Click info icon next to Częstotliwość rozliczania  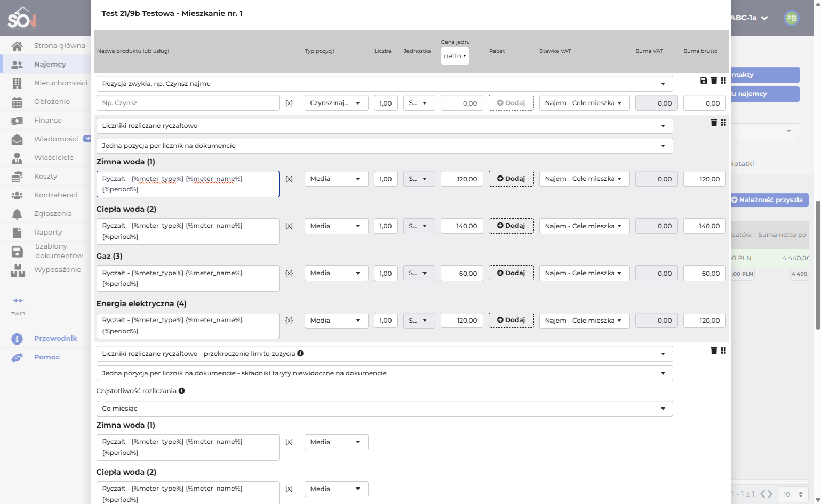182,391
